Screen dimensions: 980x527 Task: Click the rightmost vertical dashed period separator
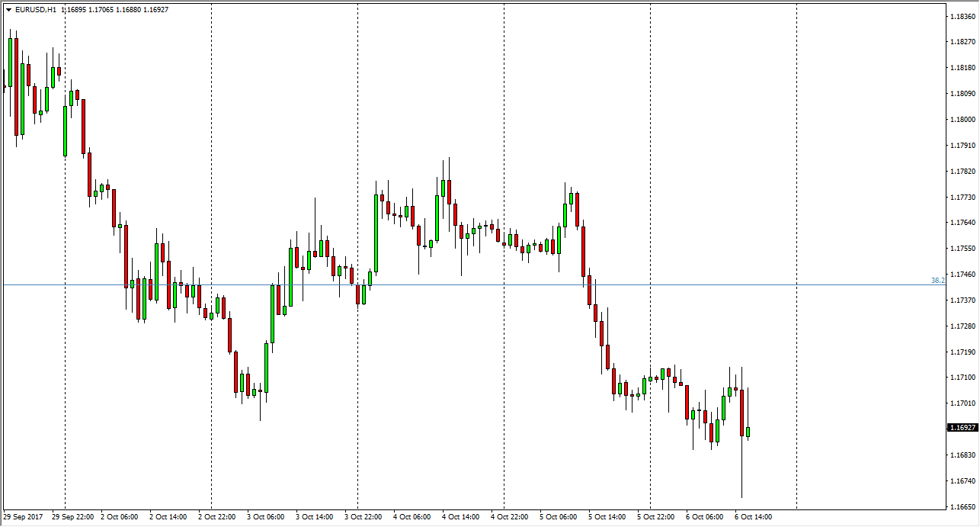pos(796,229)
